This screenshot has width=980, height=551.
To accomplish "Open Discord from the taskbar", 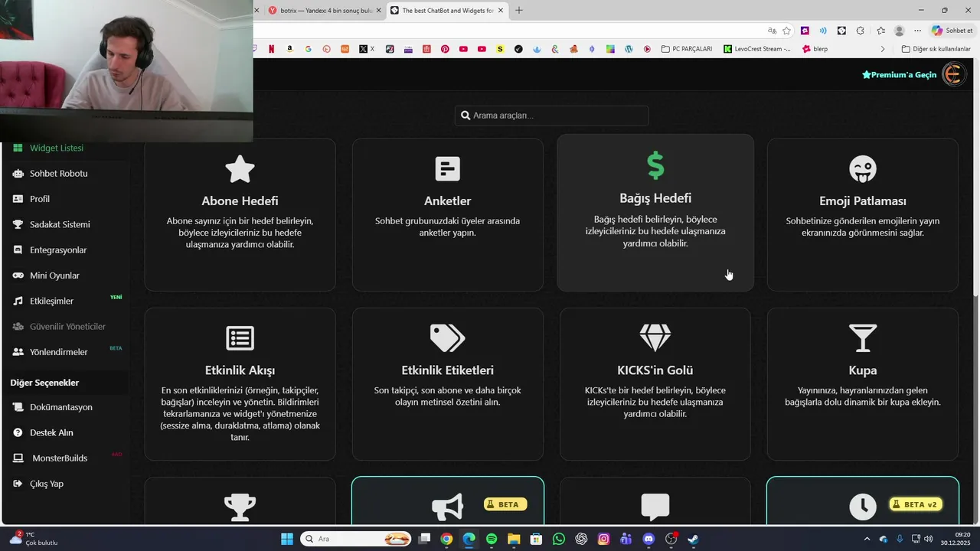I will pyautogui.click(x=648, y=539).
